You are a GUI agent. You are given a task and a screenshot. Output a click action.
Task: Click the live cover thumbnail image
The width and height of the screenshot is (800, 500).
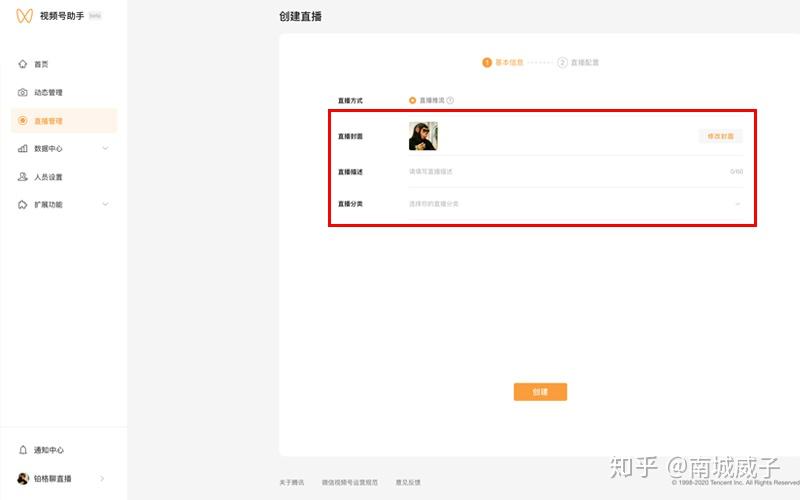coord(423,136)
